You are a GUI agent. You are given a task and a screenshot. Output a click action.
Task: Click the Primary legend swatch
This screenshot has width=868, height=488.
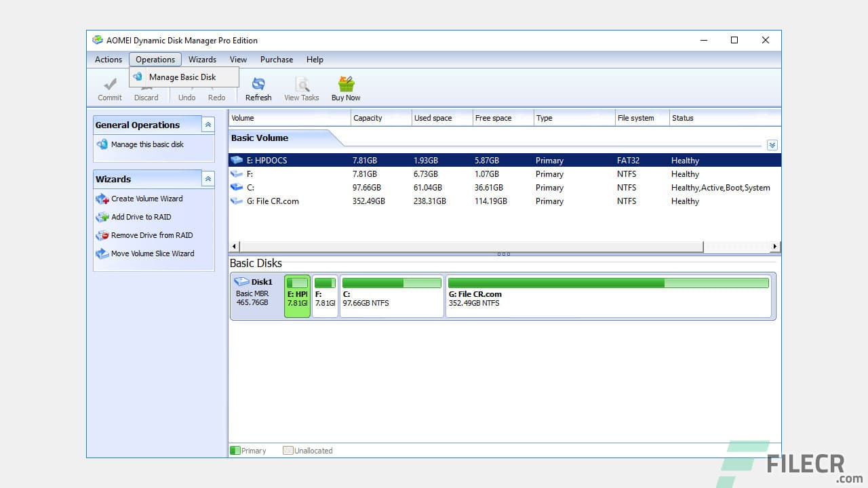click(x=235, y=450)
